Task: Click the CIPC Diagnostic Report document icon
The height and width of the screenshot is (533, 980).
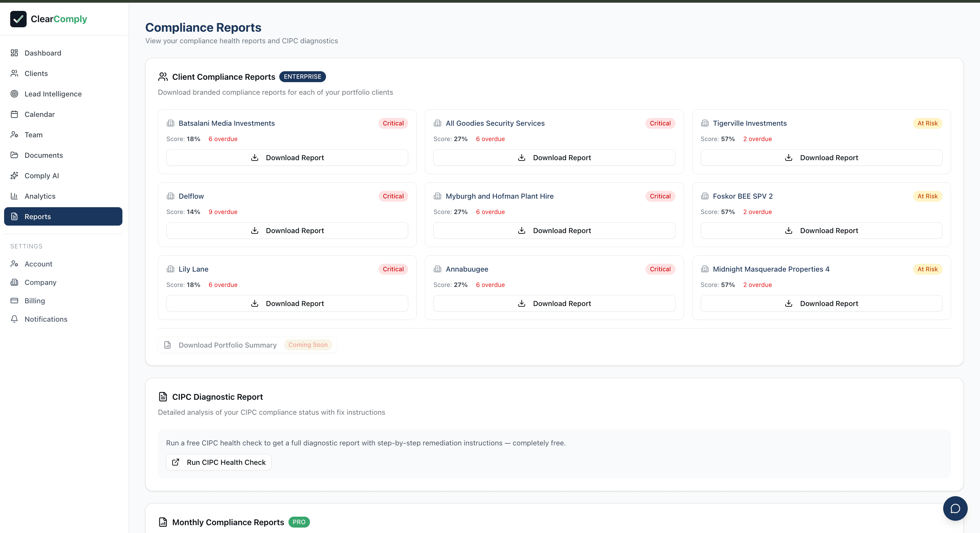Action: tap(163, 397)
